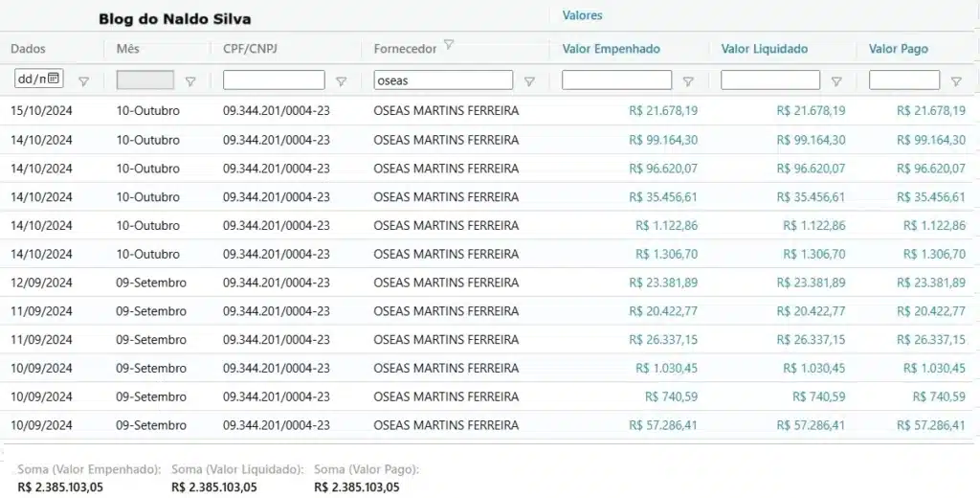Open the Dados column filter icon
This screenshot has width=980, height=498.
click(x=84, y=81)
